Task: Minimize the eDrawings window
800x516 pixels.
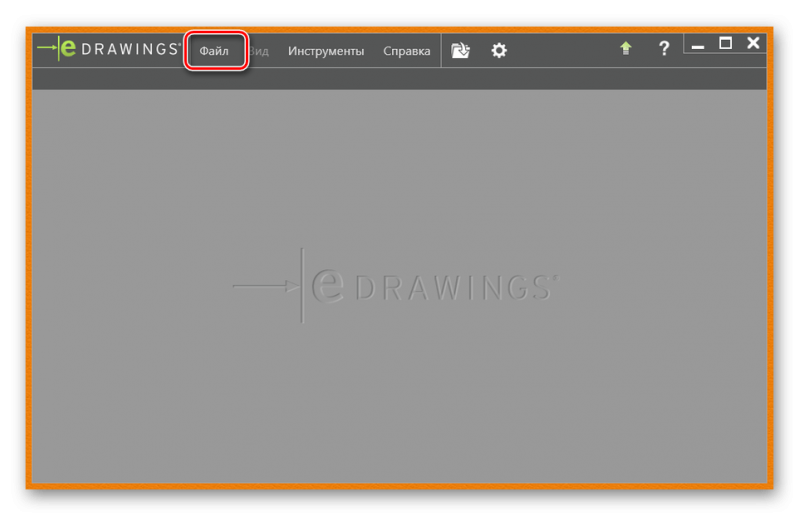Action: point(698,47)
